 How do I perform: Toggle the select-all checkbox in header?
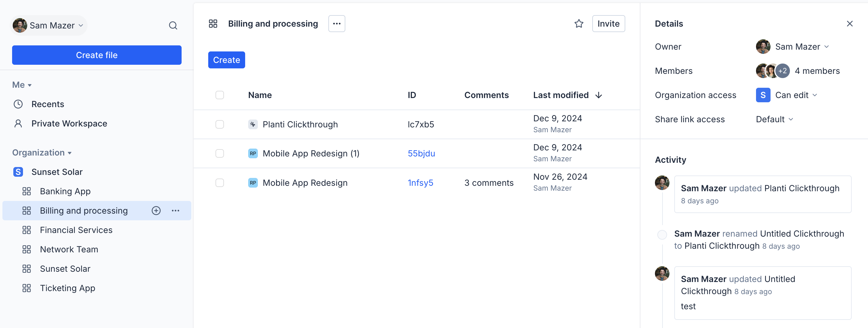pos(219,95)
